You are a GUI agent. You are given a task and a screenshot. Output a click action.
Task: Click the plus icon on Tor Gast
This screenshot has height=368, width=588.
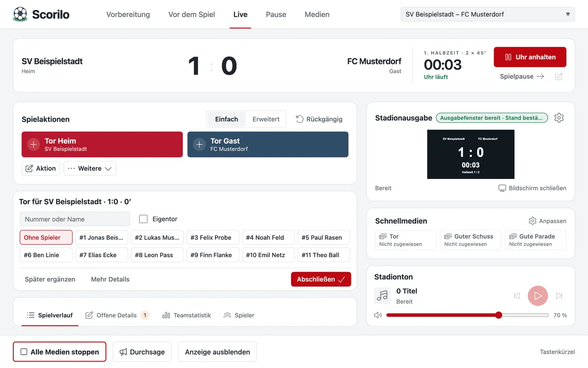tap(199, 144)
